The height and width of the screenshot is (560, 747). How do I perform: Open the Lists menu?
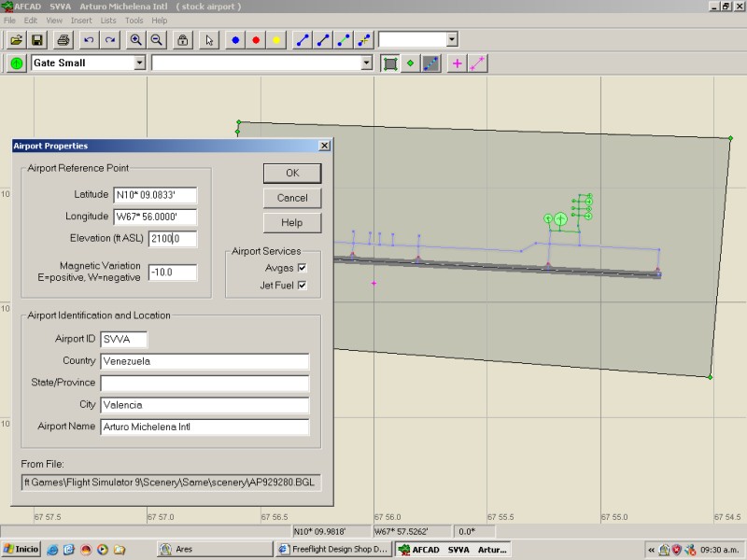108,20
